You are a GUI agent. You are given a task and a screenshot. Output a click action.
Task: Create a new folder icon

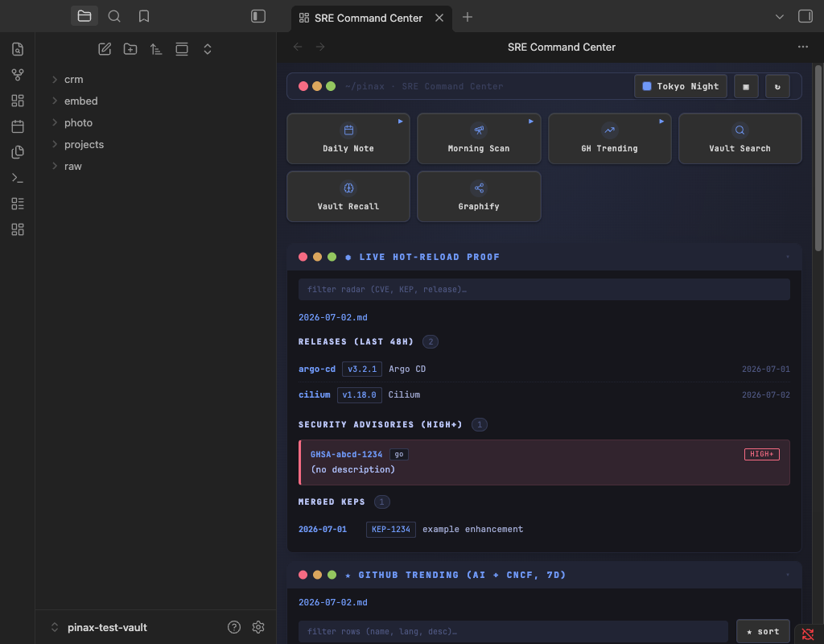tap(130, 49)
